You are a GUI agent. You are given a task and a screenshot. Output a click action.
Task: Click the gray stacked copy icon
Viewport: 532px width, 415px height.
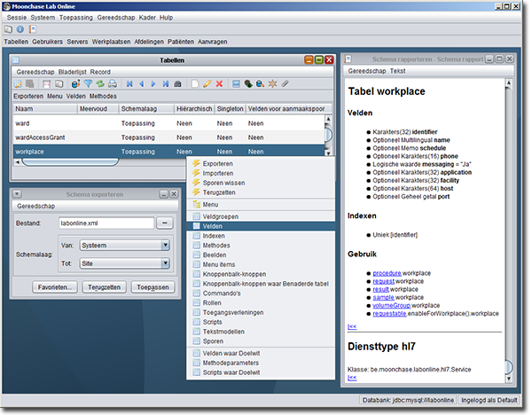pyautogui.click(x=30, y=84)
